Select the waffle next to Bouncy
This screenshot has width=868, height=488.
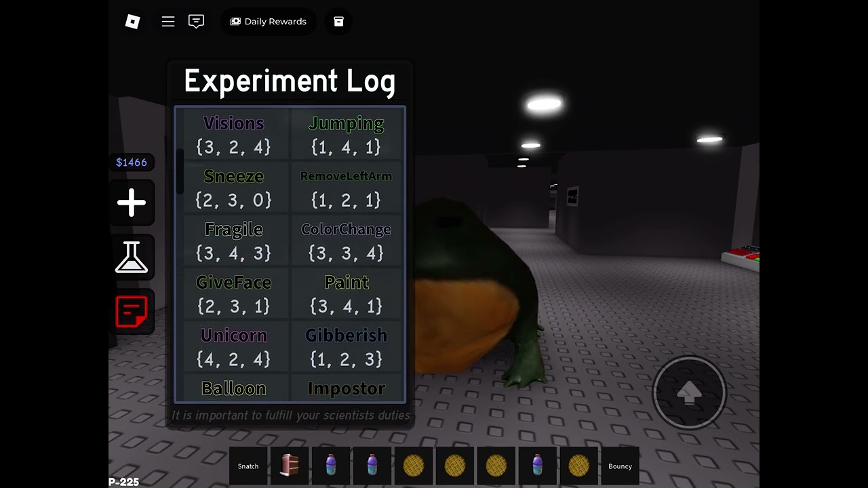579,466
